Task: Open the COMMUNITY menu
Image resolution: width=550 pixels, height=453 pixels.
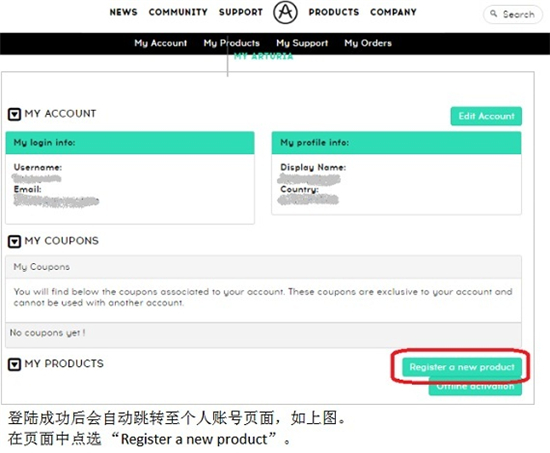Action: [x=178, y=12]
